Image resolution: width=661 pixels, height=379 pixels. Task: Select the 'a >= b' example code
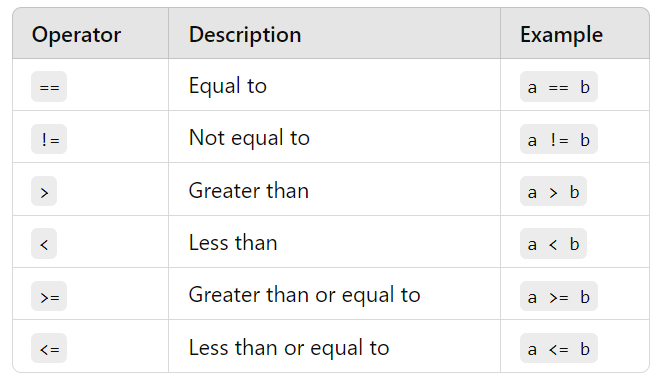(559, 296)
